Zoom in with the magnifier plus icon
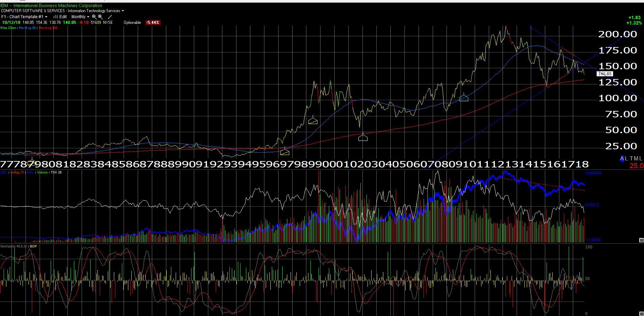The image size is (644, 316). click(x=94, y=17)
